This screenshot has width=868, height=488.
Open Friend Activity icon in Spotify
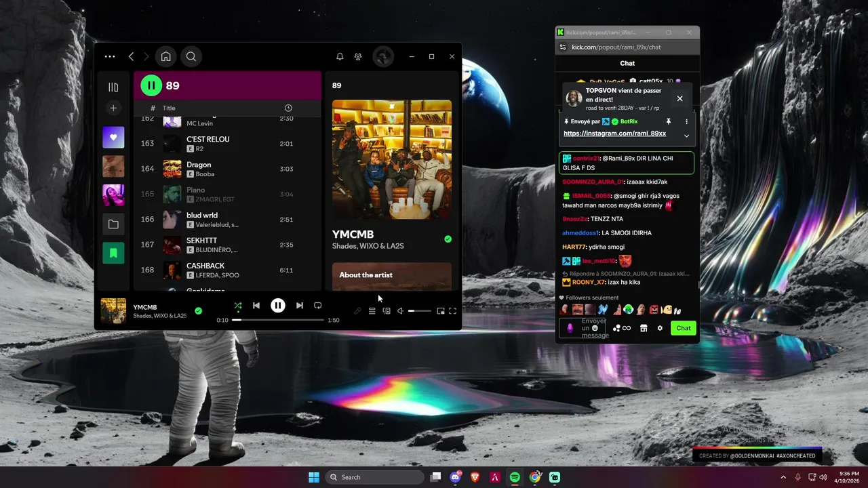click(358, 57)
